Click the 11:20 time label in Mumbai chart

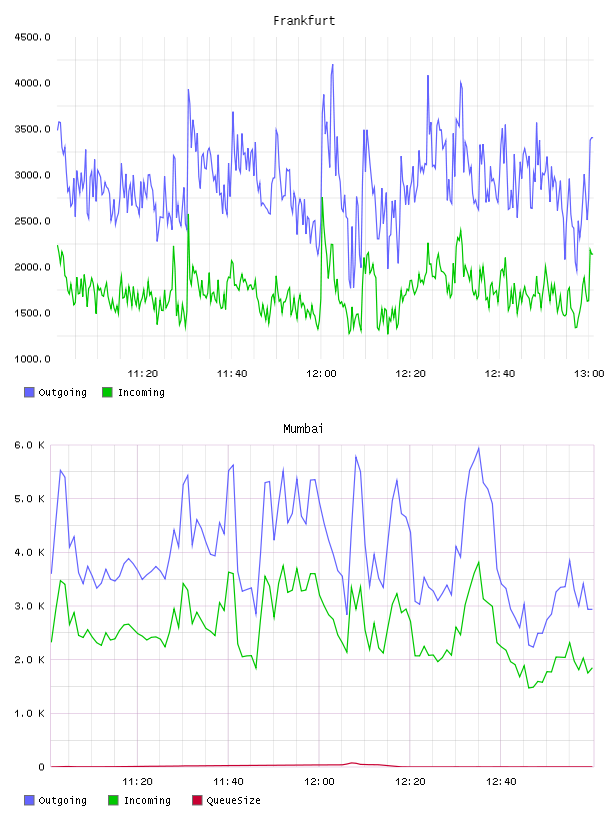pos(137,781)
